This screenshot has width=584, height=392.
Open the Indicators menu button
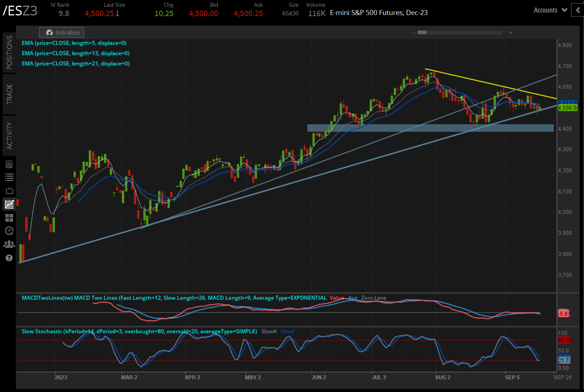(x=62, y=33)
